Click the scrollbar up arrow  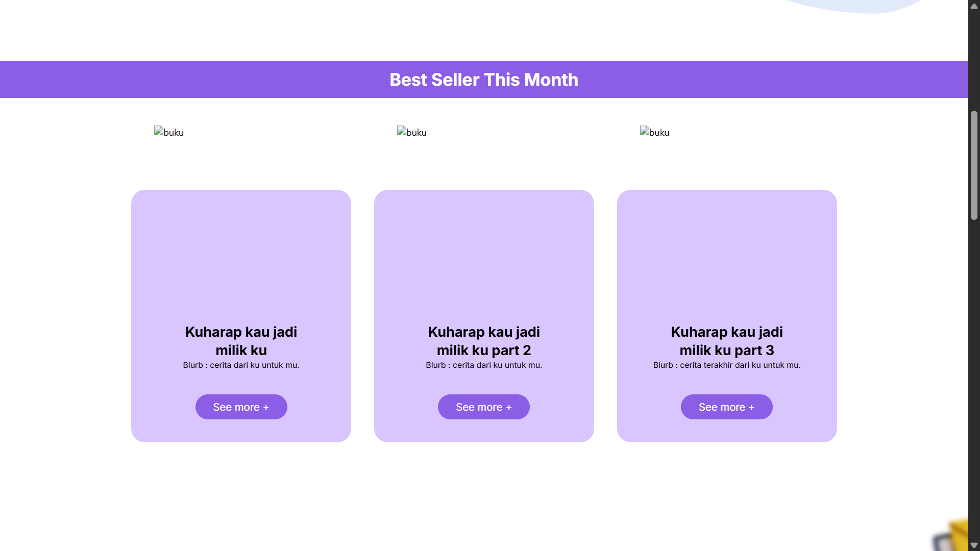974,6
